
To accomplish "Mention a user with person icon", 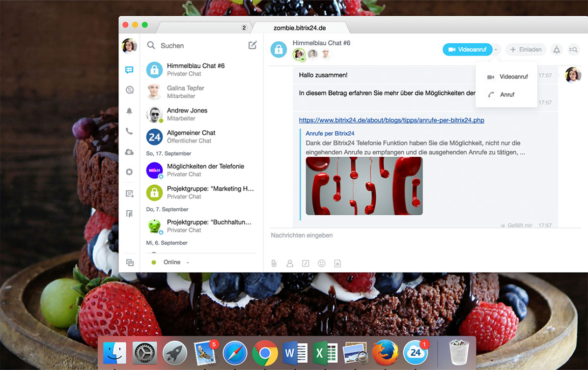I will [290, 263].
